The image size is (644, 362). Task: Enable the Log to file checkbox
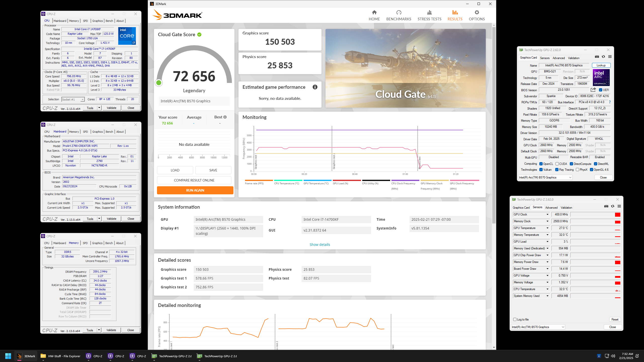tap(515, 320)
